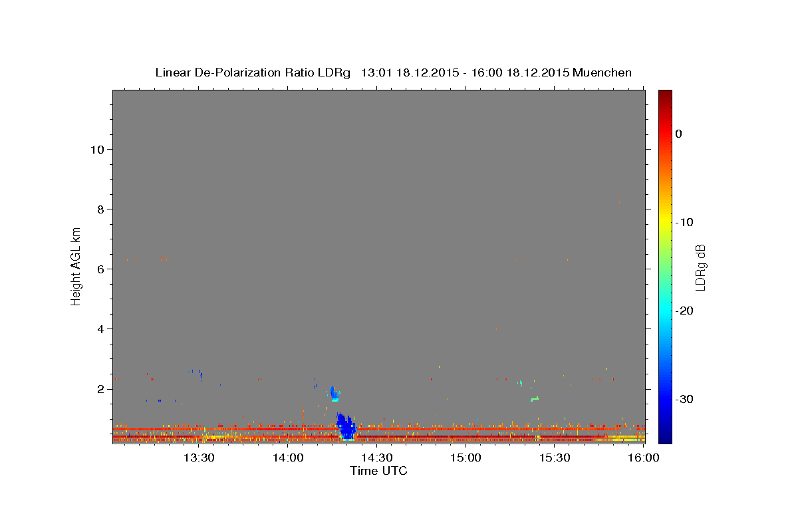
Task: Click the height tick label 2
Action: tap(99, 389)
